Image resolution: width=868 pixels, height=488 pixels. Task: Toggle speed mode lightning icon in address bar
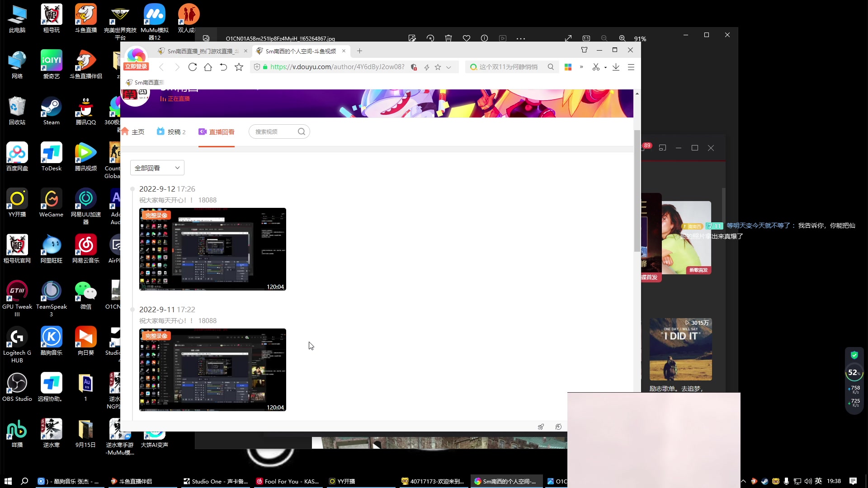click(426, 67)
